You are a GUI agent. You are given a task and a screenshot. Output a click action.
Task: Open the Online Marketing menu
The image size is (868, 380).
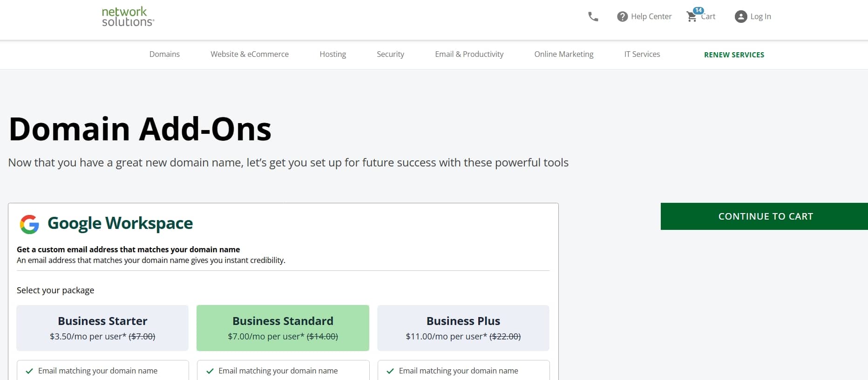563,54
